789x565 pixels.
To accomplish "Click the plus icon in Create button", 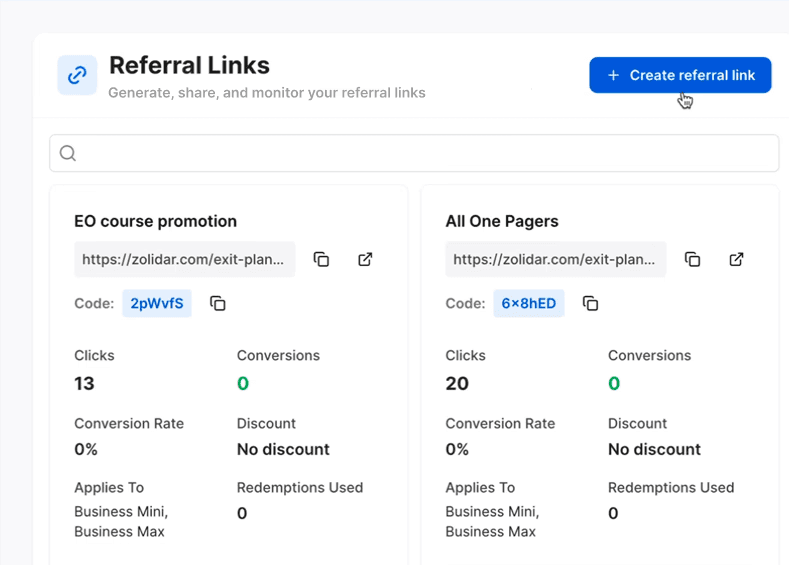I will click(614, 75).
